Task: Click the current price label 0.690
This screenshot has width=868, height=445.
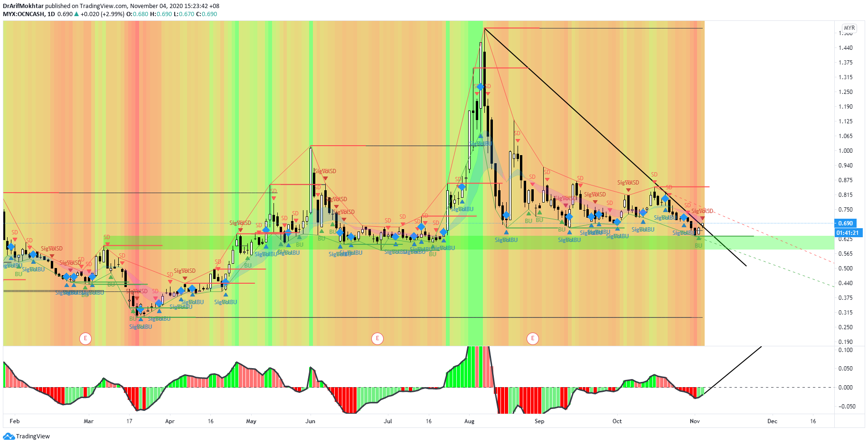Action: 845,223
